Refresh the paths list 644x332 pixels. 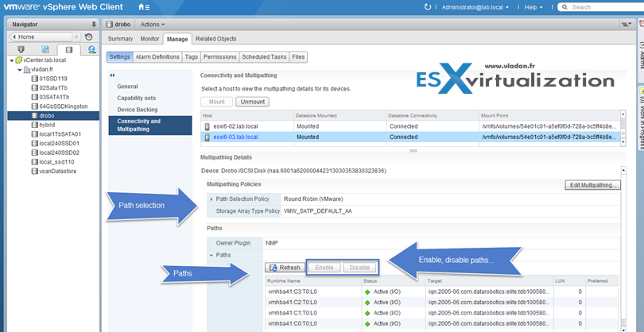pyautogui.click(x=285, y=268)
